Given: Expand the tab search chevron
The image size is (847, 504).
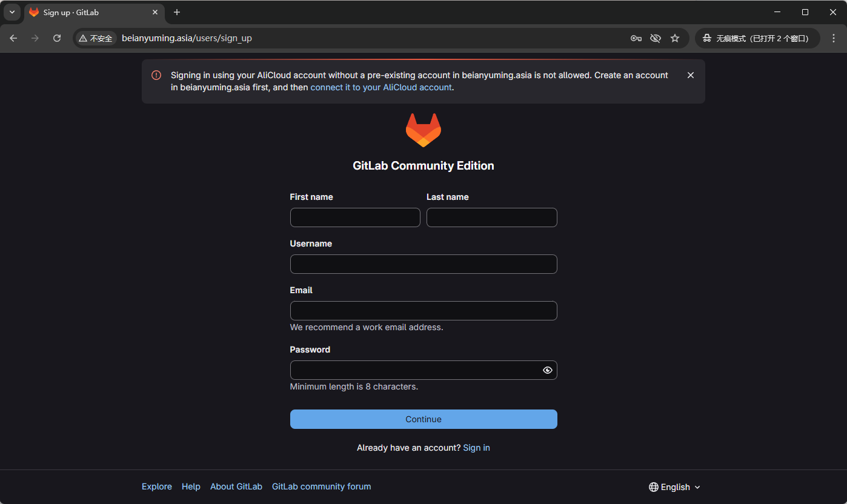Looking at the screenshot, I should (x=12, y=12).
